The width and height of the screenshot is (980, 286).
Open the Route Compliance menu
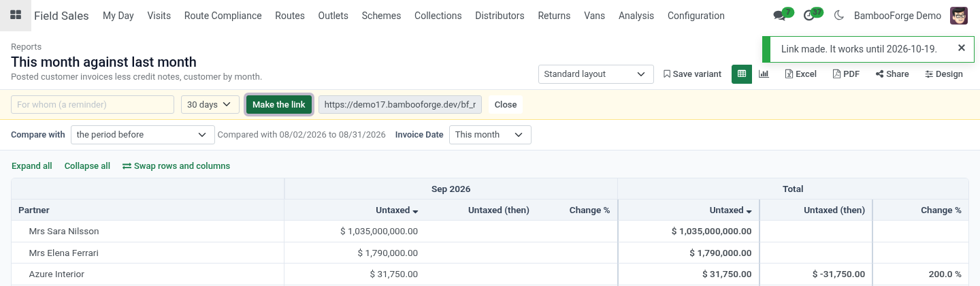[223, 16]
